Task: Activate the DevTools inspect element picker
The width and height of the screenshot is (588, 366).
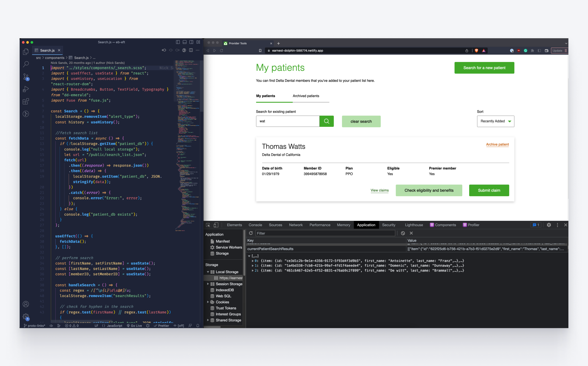Action: (x=208, y=225)
